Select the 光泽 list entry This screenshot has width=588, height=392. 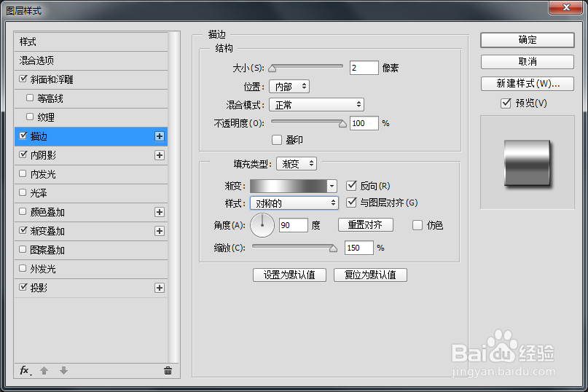pos(91,193)
